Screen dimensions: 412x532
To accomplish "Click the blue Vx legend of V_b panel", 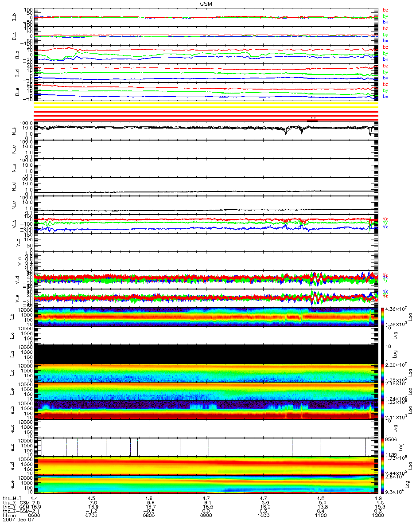I will (x=385, y=227).
